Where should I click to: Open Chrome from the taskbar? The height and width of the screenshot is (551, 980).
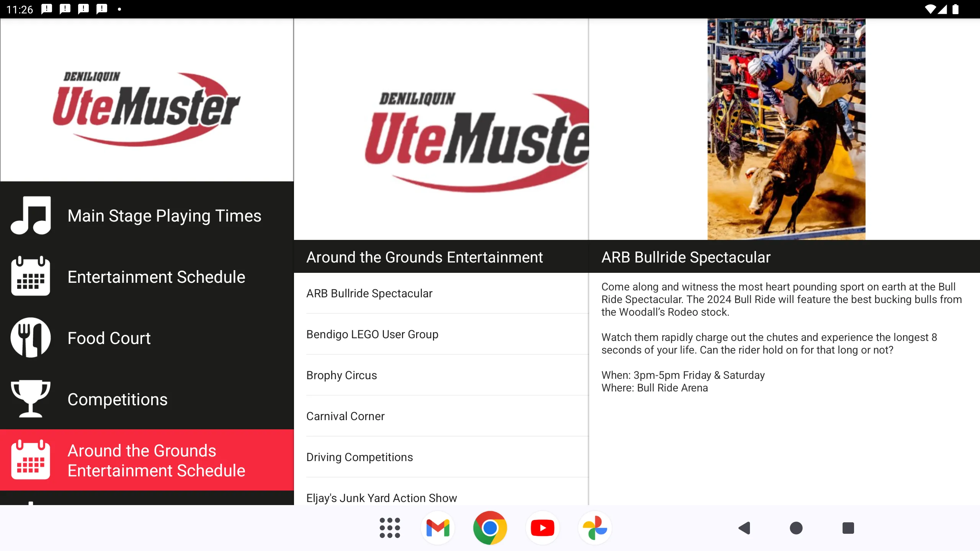(x=490, y=528)
